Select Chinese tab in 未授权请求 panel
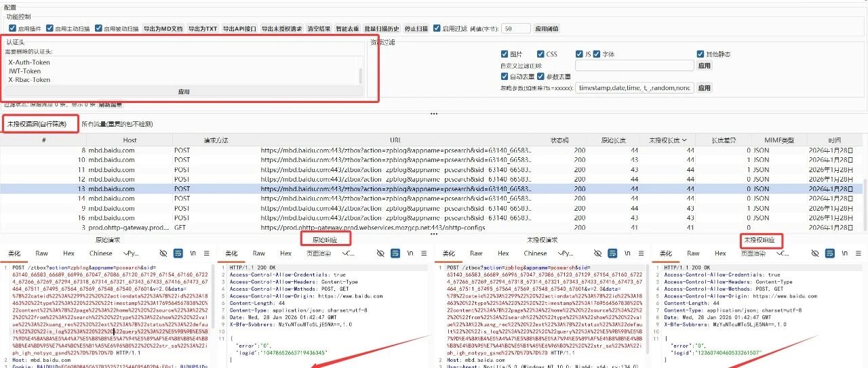The width and height of the screenshot is (868, 368). (535, 253)
